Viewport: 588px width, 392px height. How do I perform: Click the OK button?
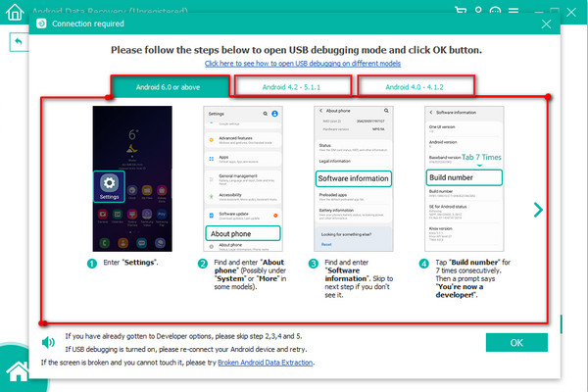point(516,342)
